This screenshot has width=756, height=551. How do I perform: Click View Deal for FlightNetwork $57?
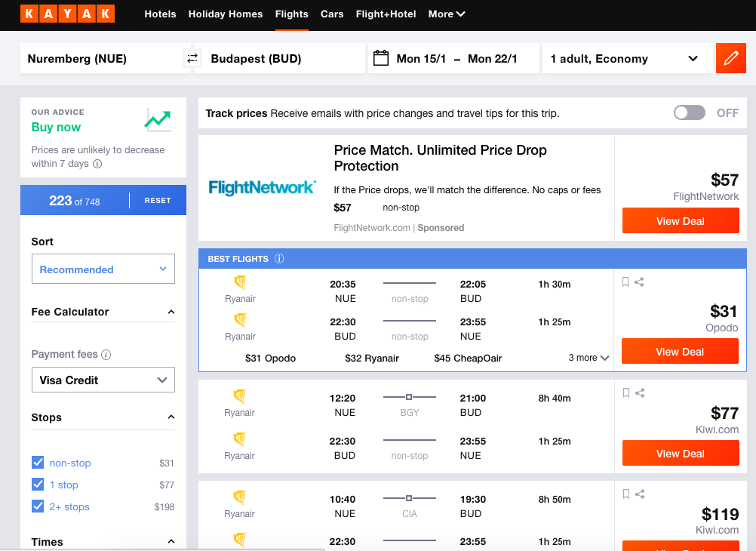[681, 220]
